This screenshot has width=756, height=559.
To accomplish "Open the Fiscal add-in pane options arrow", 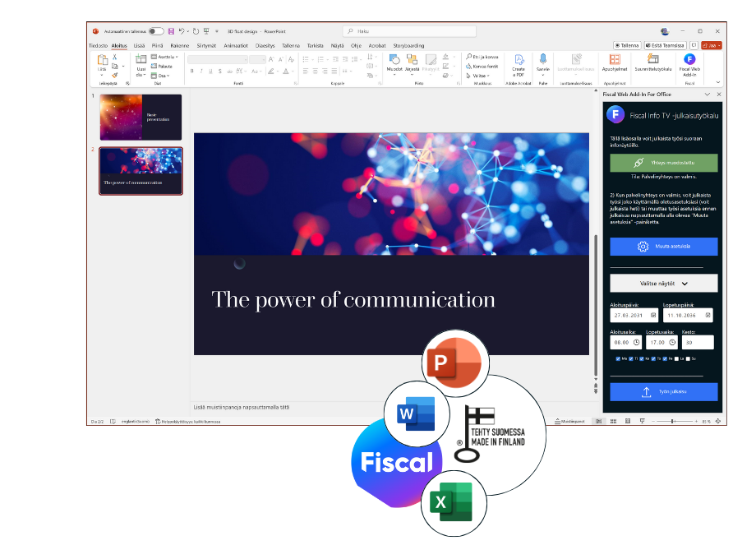I will (708, 95).
